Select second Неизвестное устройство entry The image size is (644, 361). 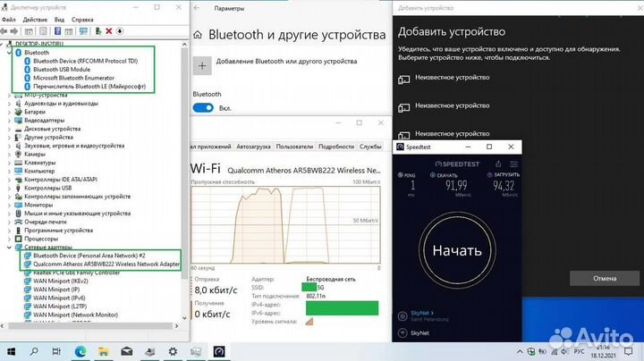tap(453, 105)
